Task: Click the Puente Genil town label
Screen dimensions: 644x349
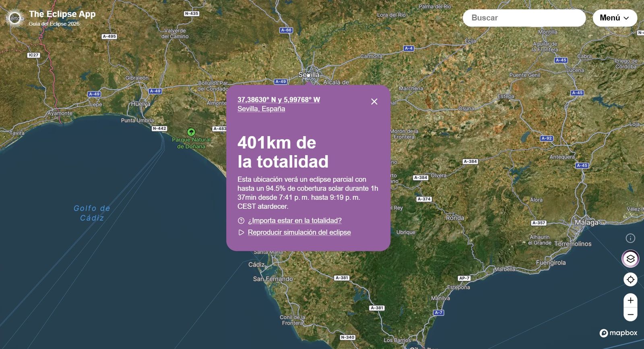Action: pos(525,75)
